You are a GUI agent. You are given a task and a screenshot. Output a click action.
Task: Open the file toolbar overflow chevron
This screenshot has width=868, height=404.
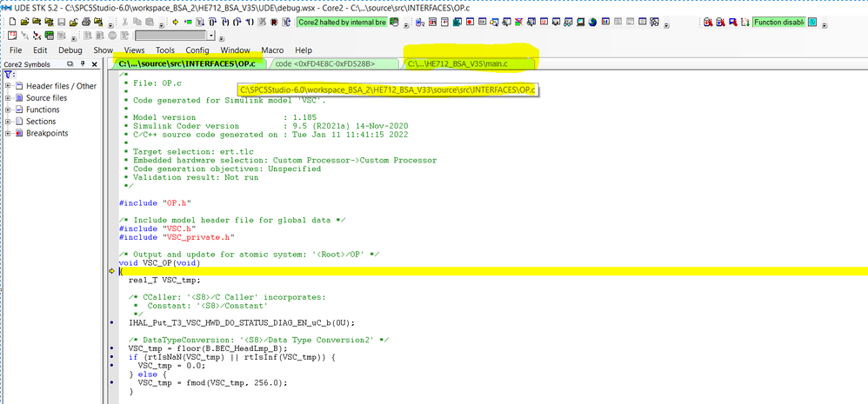point(110,25)
